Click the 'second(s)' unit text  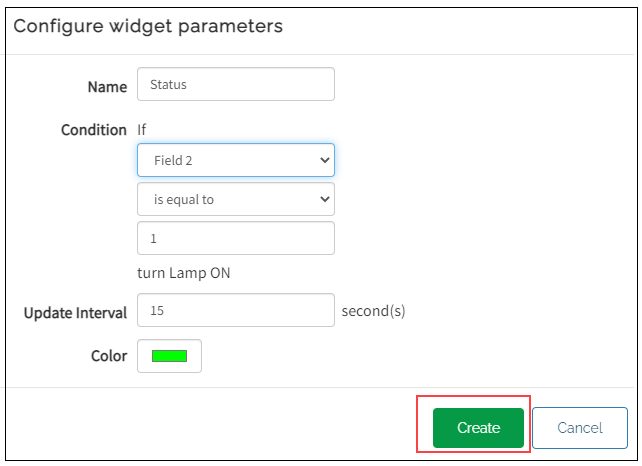point(373,311)
